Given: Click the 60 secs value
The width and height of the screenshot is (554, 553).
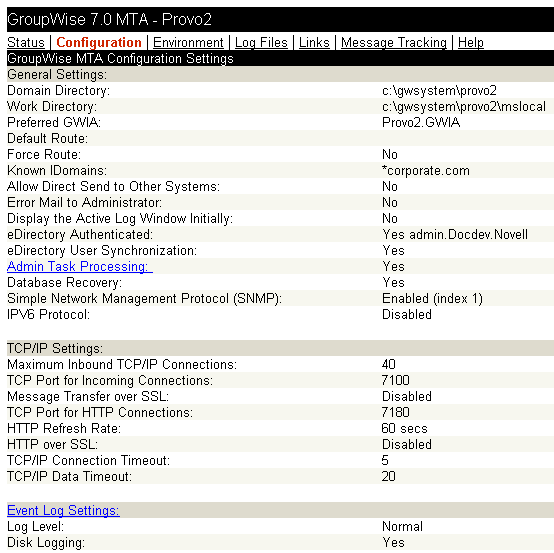Looking at the screenshot, I should pyautogui.click(x=405, y=428).
